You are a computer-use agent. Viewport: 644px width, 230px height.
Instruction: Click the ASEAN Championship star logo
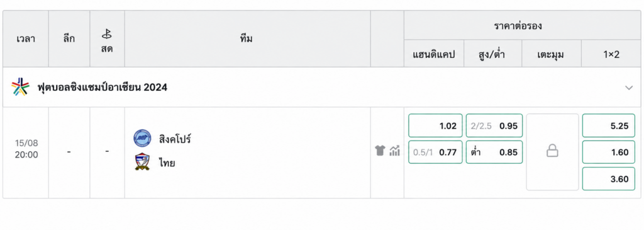(x=20, y=87)
